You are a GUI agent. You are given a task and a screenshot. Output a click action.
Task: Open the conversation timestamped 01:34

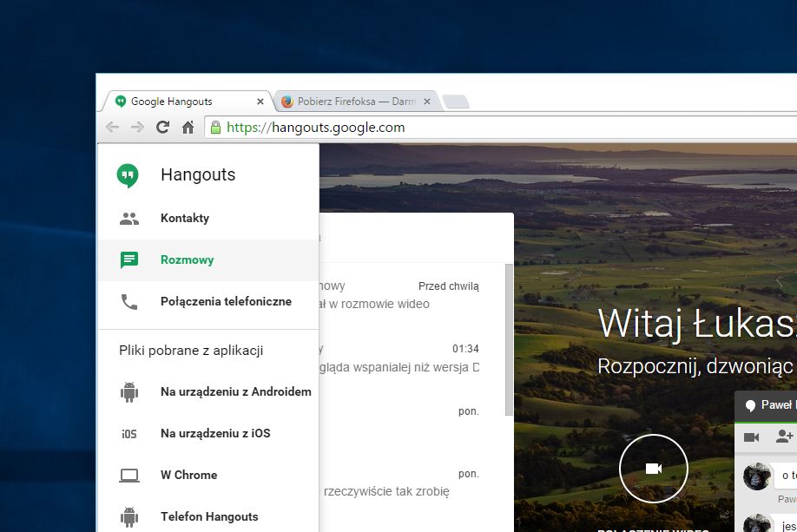412,358
